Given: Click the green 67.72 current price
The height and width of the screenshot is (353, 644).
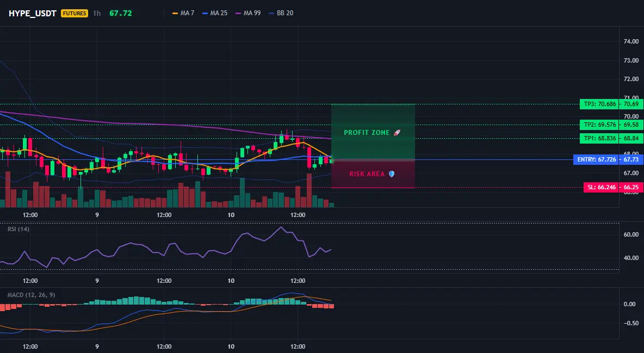Looking at the screenshot, I should 121,13.
